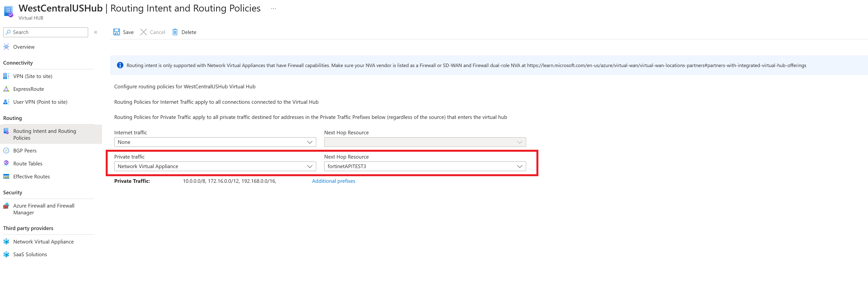Click the Route Tables icon
The width and height of the screenshot is (868, 301).
coord(6,163)
